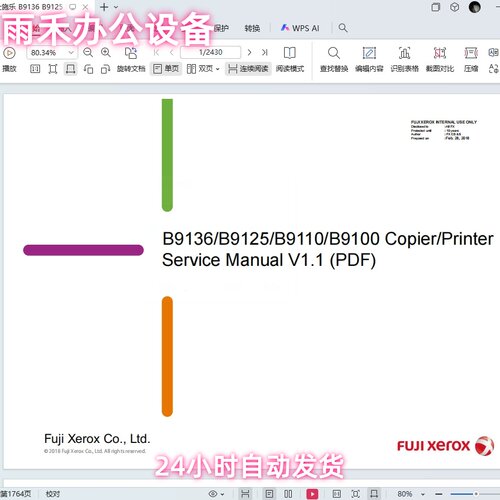500x500 pixels.
Task: Click the zoom out magnifier icon
Action: [88, 52]
